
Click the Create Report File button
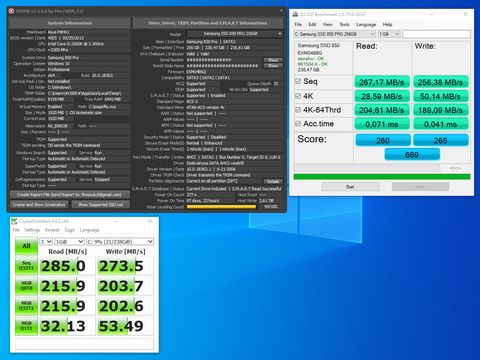tap(69, 195)
